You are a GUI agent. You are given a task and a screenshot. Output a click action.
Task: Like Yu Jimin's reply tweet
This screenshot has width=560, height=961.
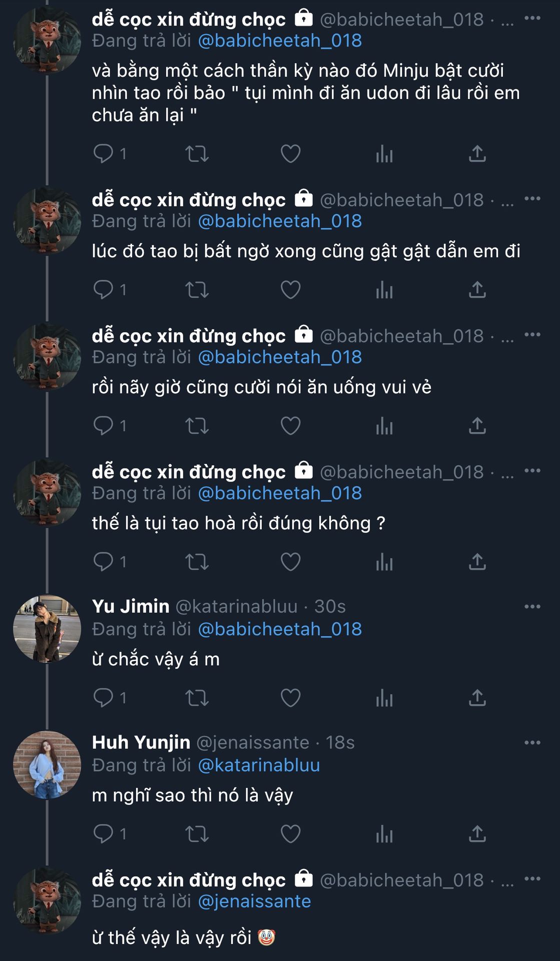click(290, 698)
